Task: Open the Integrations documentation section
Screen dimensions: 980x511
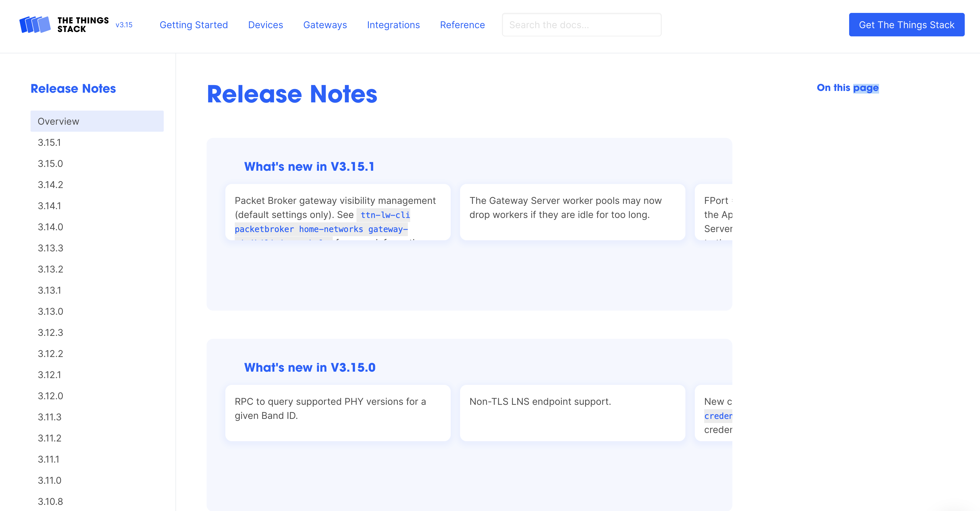Action: tap(393, 24)
